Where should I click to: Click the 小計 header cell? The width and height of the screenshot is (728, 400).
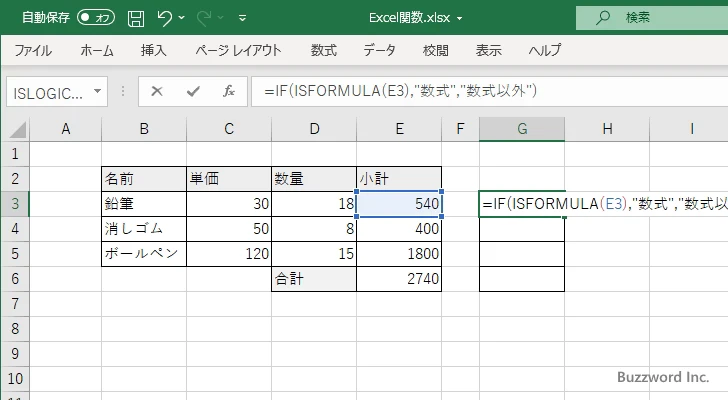pos(399,179)
